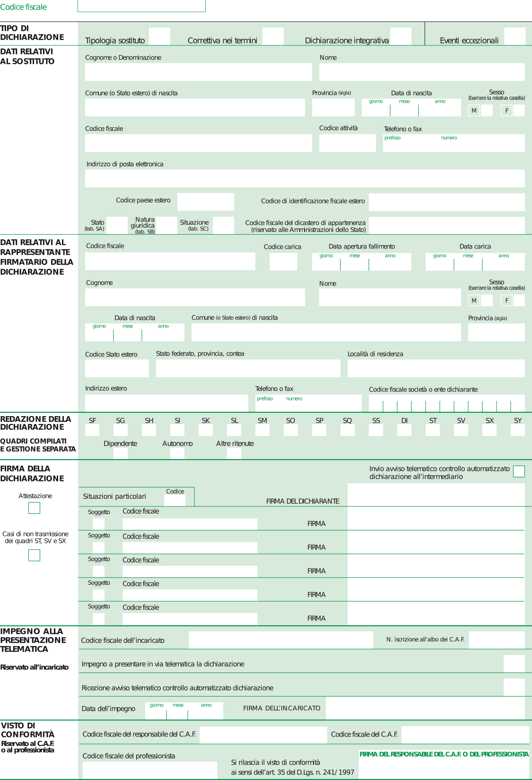Tick the box under quadro SF

[x=92, y=430]
